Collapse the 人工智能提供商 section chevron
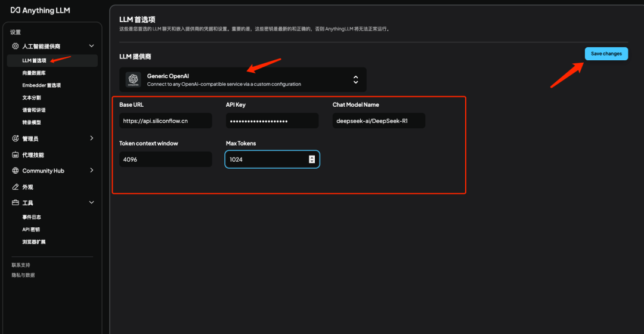 (91, 46)
